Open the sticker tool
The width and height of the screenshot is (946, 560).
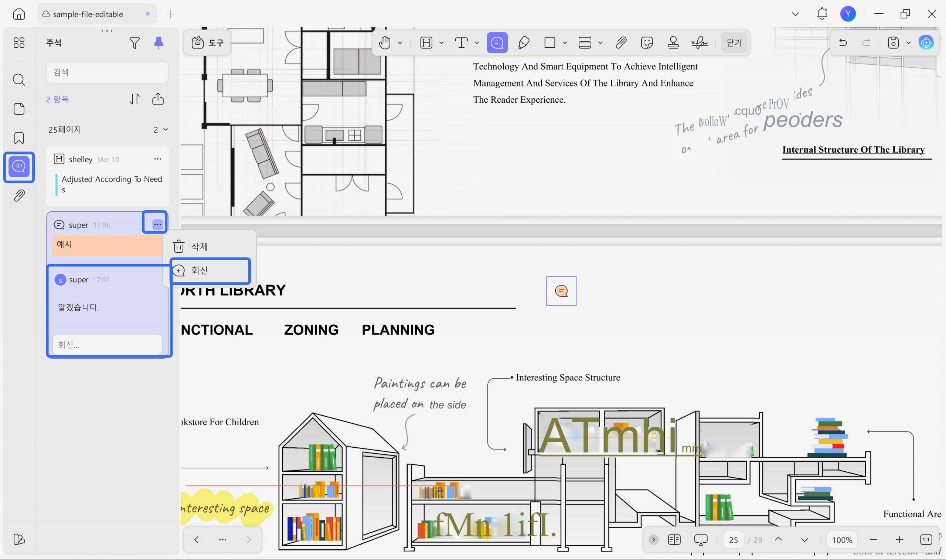click(647, 42)
